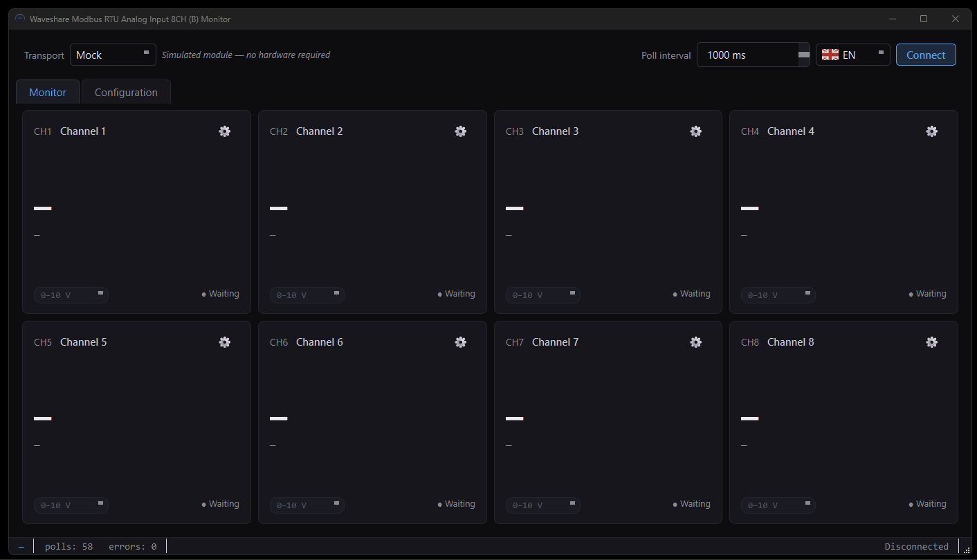977x560 pixels.
Task: Open CH1 0–10 V range dropdown
Action: pos(71,295)
